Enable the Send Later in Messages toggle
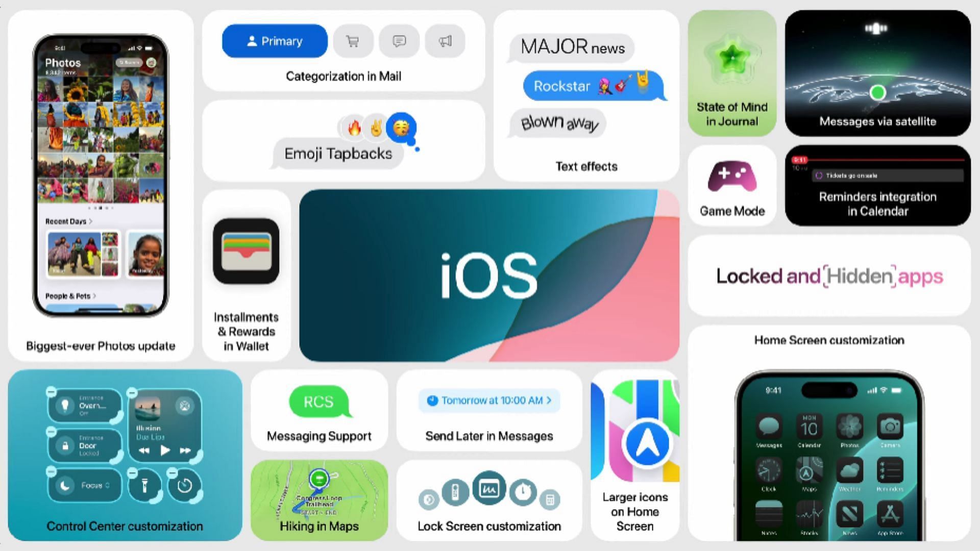Image resolution: width=980 pixels, height=551 pixels. (x=488, y=400)
